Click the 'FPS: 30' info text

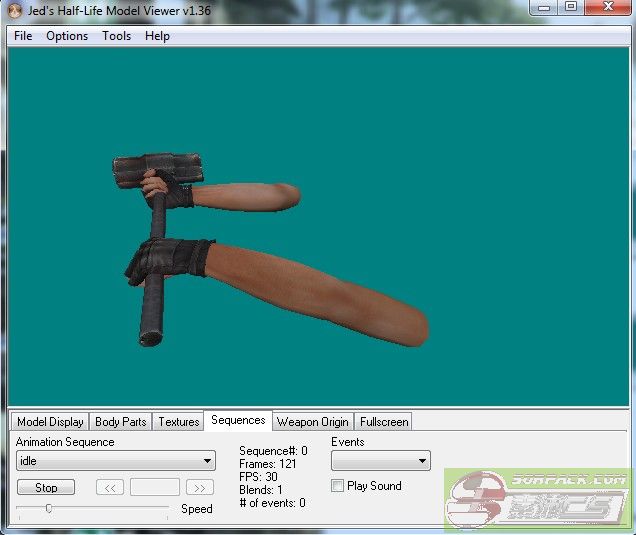tap(258, 477)
